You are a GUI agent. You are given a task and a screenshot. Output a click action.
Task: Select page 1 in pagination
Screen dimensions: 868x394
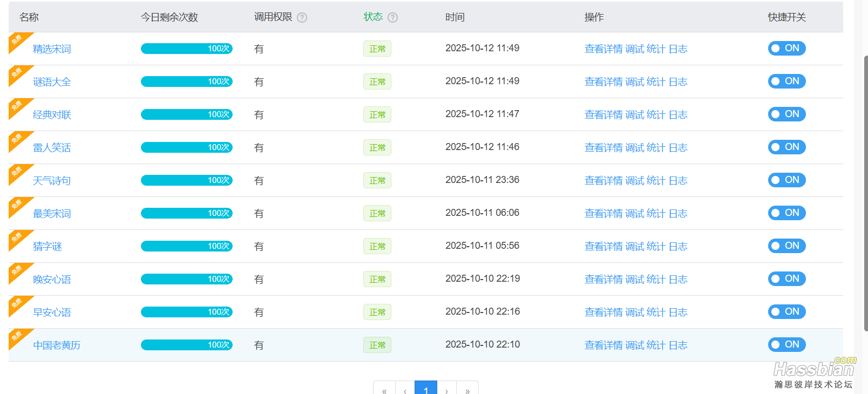(x=426, y=389)
